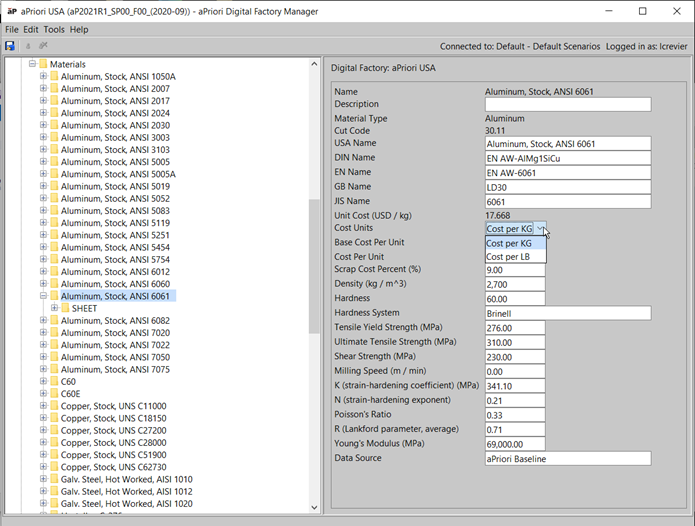Click the JIS Name field 6061
695x526 pixels.
pyautogui.click(x=568, y=202)
